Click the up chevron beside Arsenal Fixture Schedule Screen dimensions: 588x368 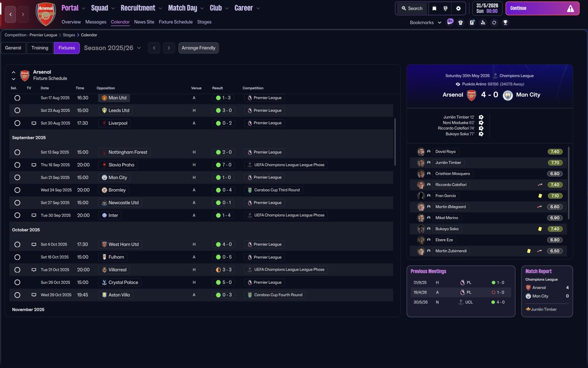[x=13, y=72]
